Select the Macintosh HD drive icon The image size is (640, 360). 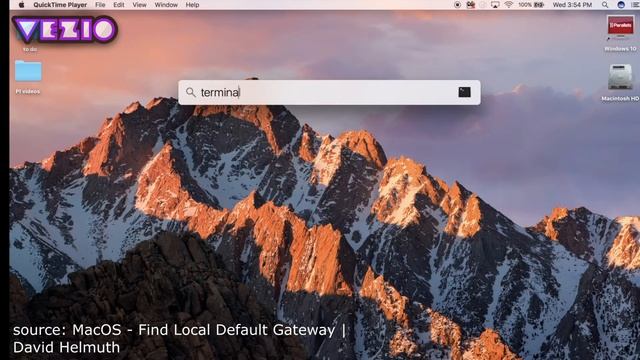(620, 77)
